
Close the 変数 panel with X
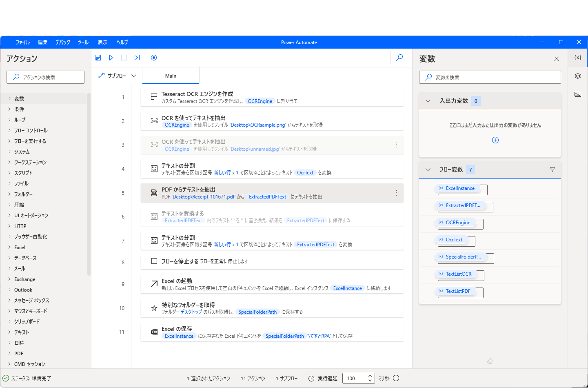556,59
